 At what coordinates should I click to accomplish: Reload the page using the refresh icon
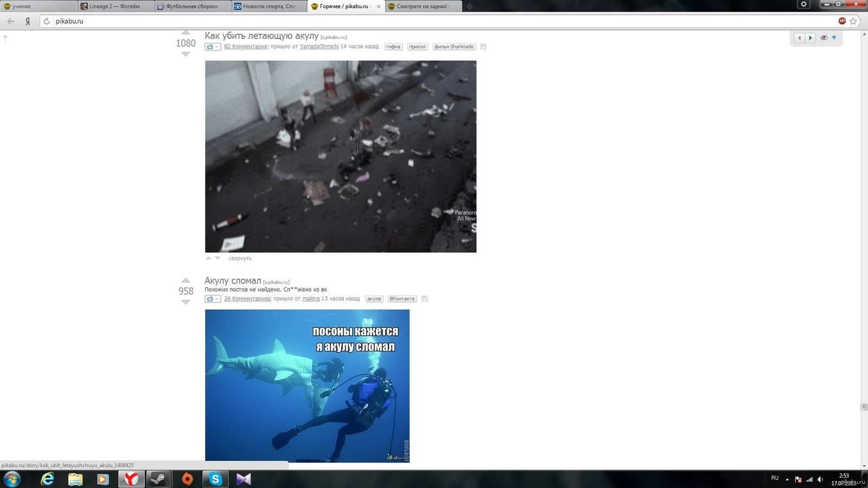pyautogui.click(x=47, y=21)
